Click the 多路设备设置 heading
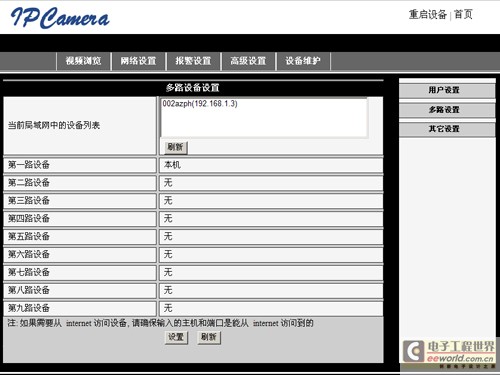Image resolution: width=500 pixels, height=375 pixels. point(193,88)
